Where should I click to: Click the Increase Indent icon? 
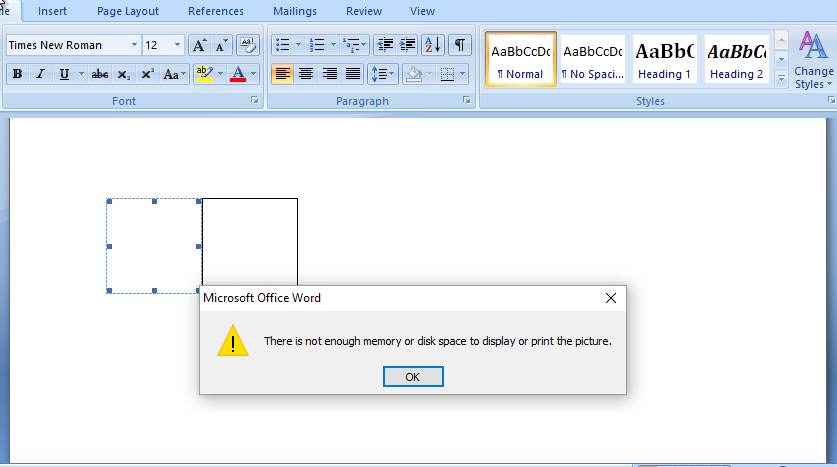407,45
